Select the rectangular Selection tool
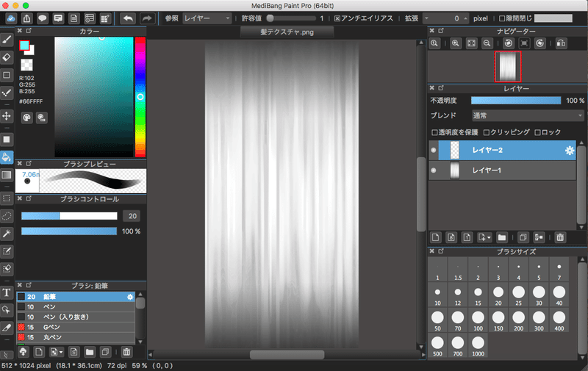The image size is (588, 371). pyautogui.click(x=7, y=198)
